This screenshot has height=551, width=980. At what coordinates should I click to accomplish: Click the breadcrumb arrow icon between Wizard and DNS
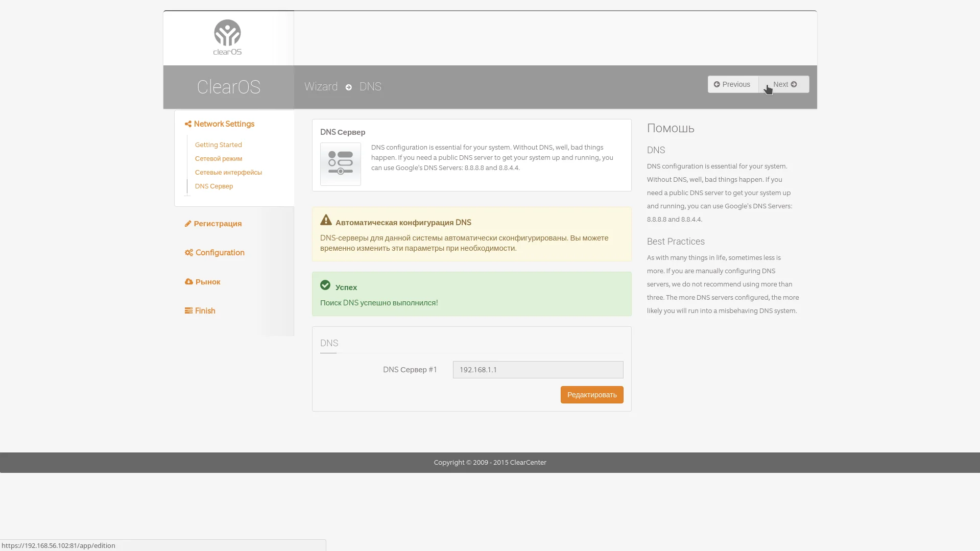pyautogui.click(x=348, y=87)
